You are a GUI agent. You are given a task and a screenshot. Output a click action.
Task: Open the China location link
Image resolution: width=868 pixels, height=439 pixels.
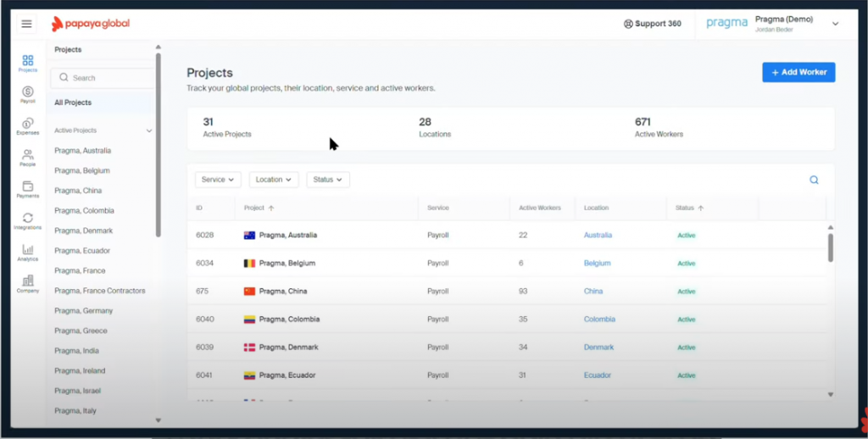click(x=593, y=292)
